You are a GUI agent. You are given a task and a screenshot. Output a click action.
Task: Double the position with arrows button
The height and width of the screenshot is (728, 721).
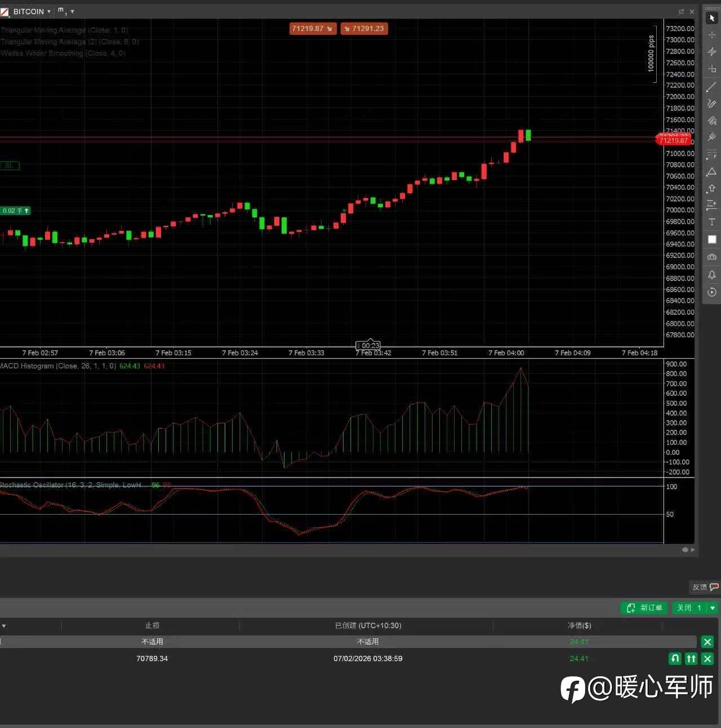[691, 658]
